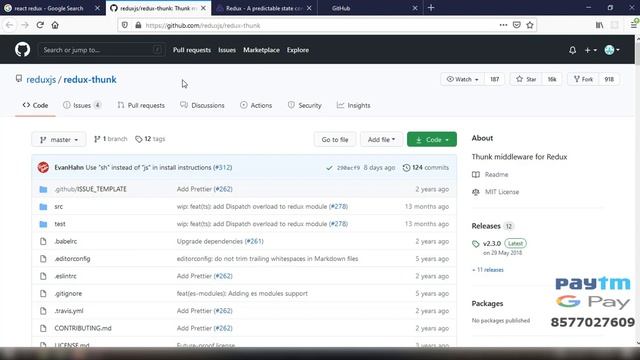
Task: Open the Watch dropdown
Action: [x=462, y=79]
